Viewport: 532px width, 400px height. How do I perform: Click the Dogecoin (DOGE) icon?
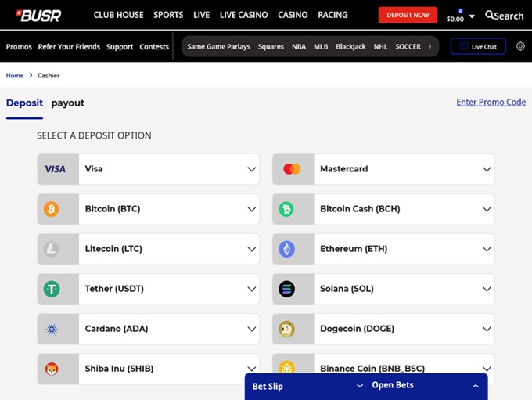pos(287,329)
